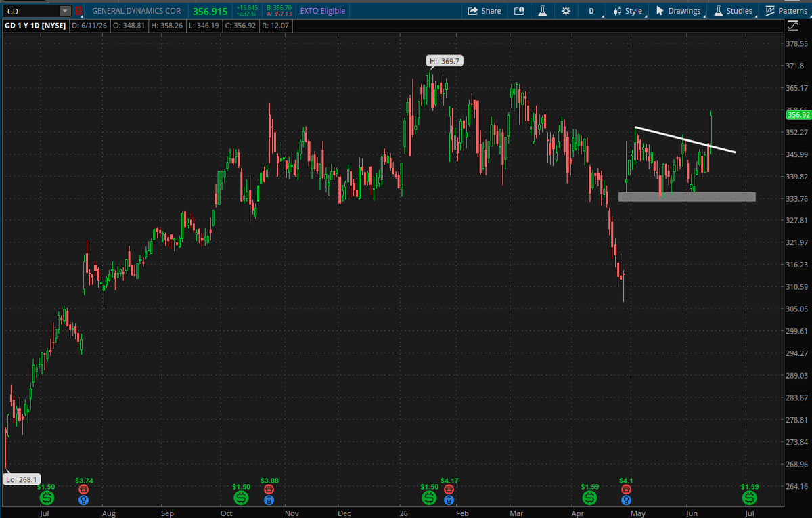The image size is (812, 518).
Task: Click April $1.59 dividend icon
Action: coord(590,498)
